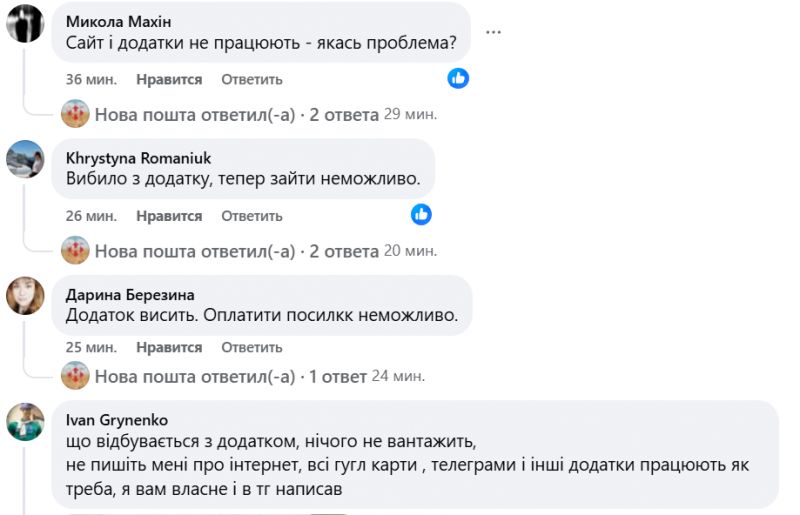The height and width of the screenshot is (515, 800).
Task: Reply to Микола Махін's comment via Ответить
Action: [252, 79]
